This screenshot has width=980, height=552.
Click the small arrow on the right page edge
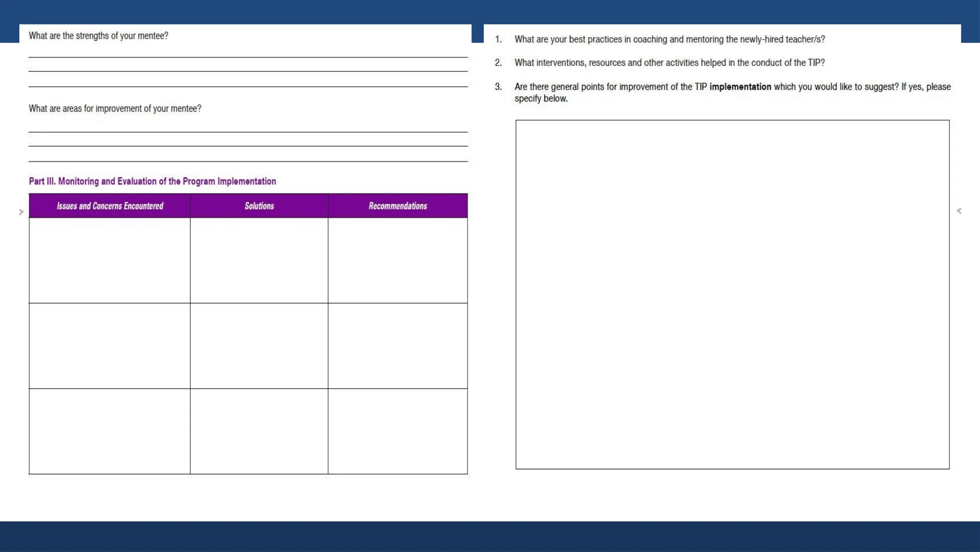958,211
